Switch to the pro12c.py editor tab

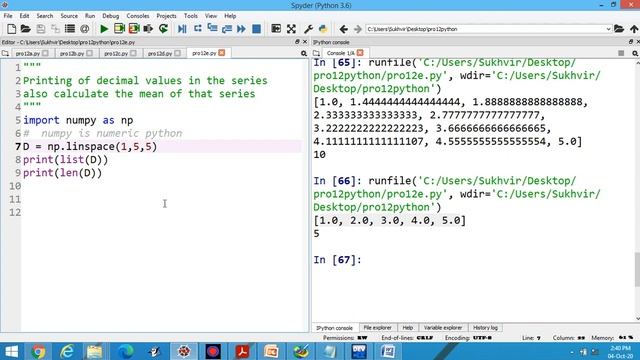116,53
